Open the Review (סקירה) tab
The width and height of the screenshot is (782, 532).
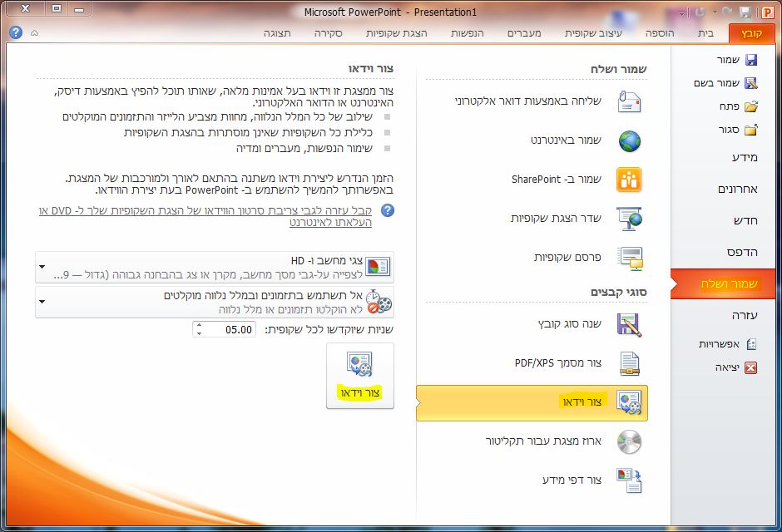coord(328,33)
